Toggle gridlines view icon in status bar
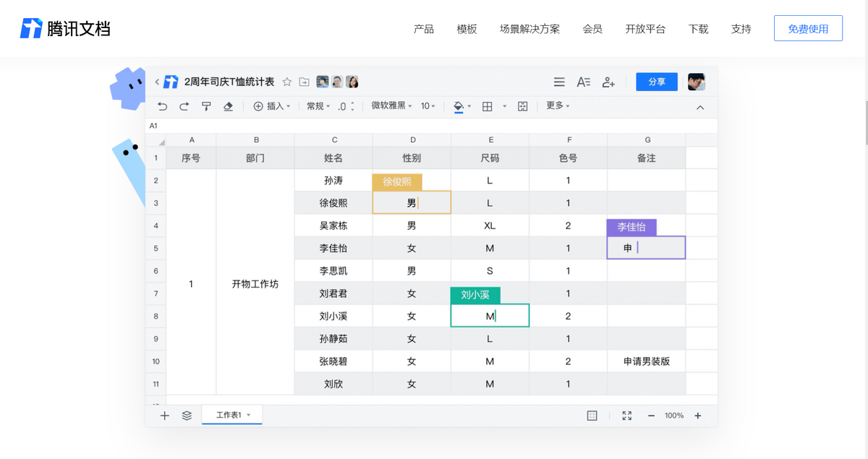868x459 pixels. pyautogui.click(x=592, y=416)
